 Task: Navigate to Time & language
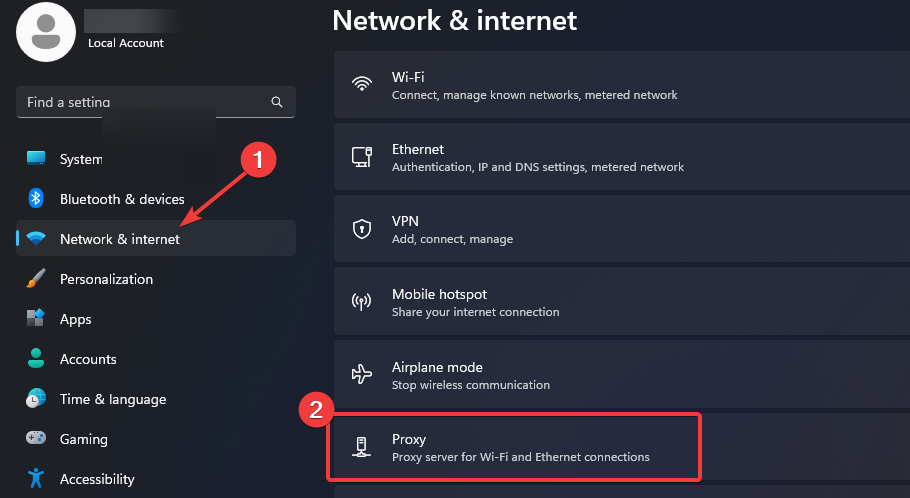(x=112, y=399)
